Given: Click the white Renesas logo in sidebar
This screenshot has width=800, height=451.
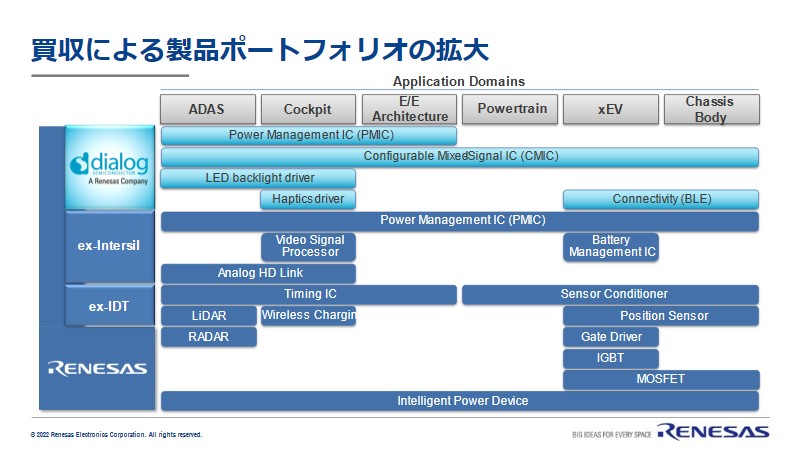Looking at the screenshot, I should 97,368.
